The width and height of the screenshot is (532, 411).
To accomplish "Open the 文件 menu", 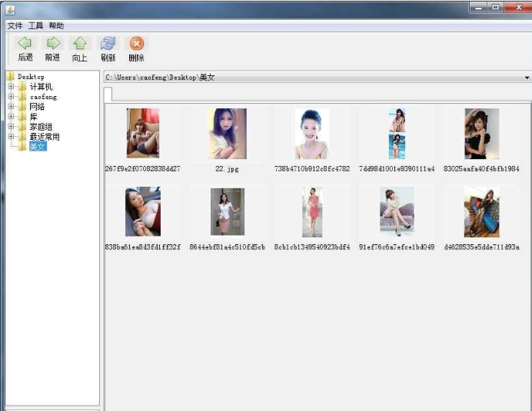I will [x=15, y=26].
